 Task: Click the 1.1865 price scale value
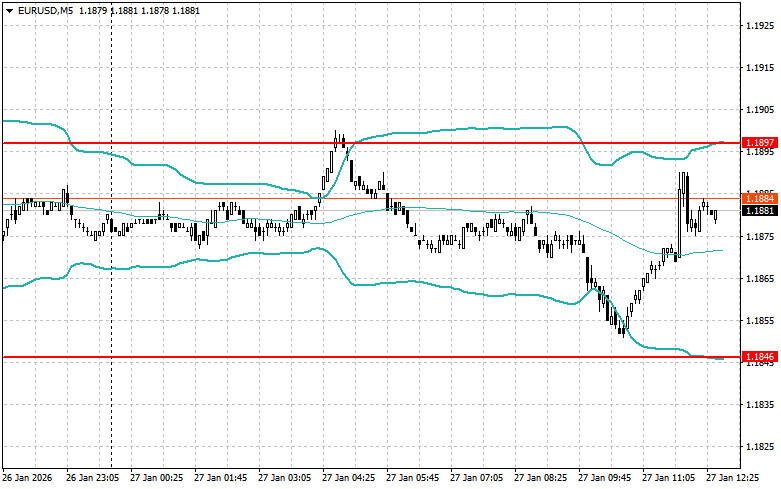coord(760,279)
